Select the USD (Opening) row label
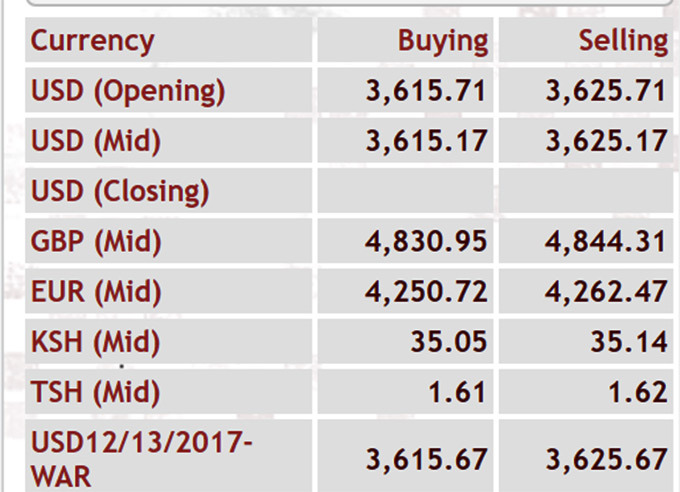The height and width of the screenshot is (492, 680). [128, 91]
